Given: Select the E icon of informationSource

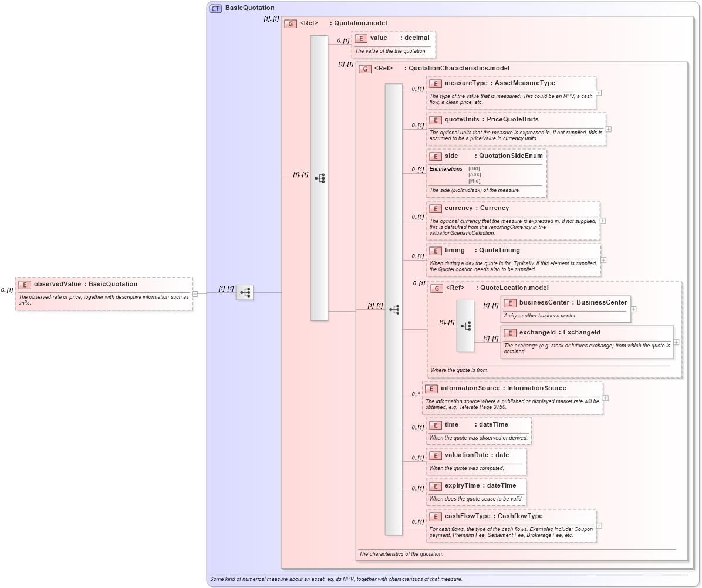Looking at the screenshot, I should click(431, 388).
